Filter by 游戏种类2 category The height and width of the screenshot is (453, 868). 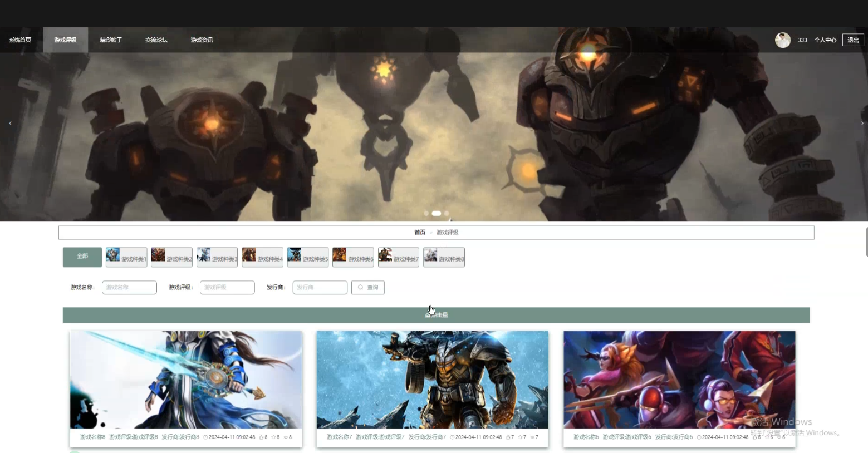click(171, 257)
